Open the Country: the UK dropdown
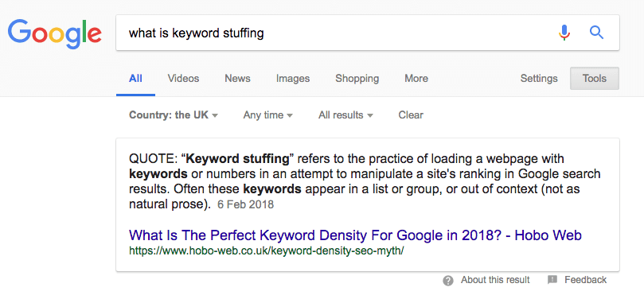Viewport: 644px width, 299px height. pyautogui.click(x=174, y=115)
